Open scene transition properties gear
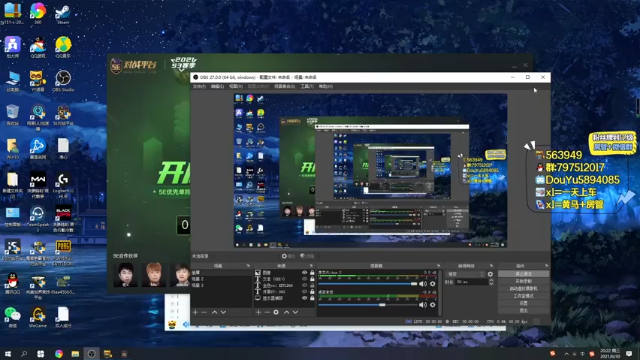Image resolution: width=640 pixels, height=360 pixels. pos(490,274)
